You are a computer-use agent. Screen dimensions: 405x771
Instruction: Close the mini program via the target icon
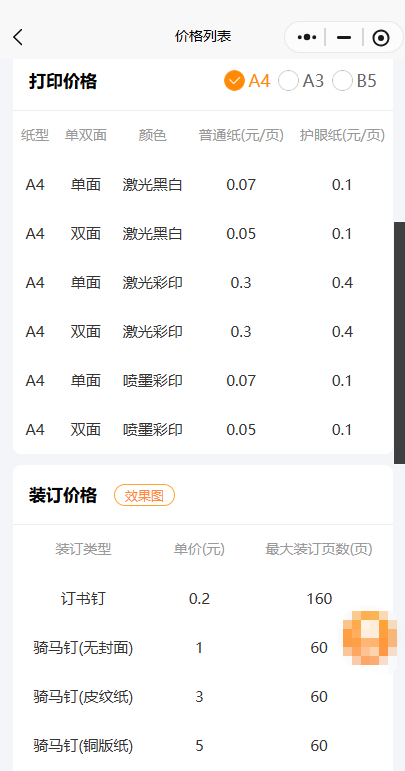[381, 37]
